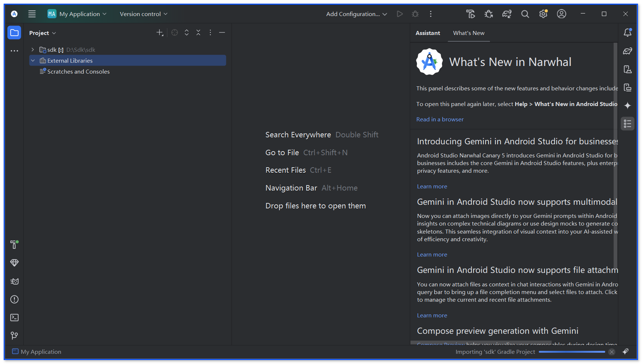Open IDE settings gear icon

click(x=543, y=14)
